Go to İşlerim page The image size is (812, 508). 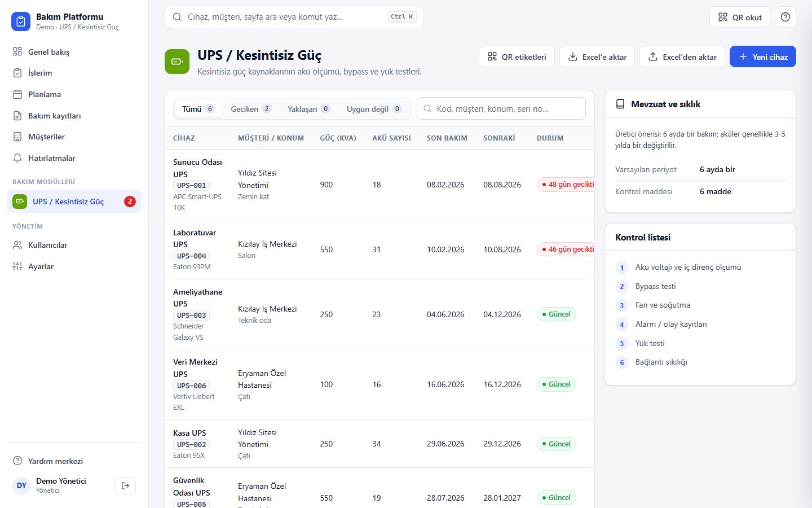[74, 73]
